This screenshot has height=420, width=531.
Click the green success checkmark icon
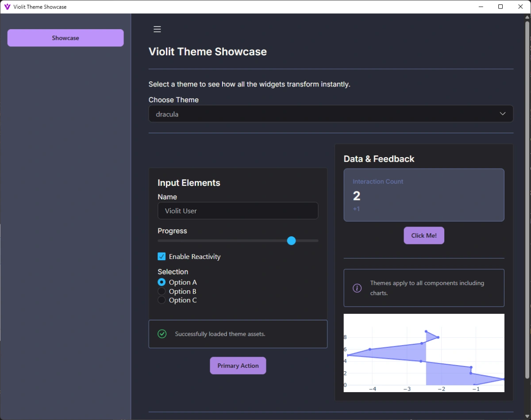162,334
